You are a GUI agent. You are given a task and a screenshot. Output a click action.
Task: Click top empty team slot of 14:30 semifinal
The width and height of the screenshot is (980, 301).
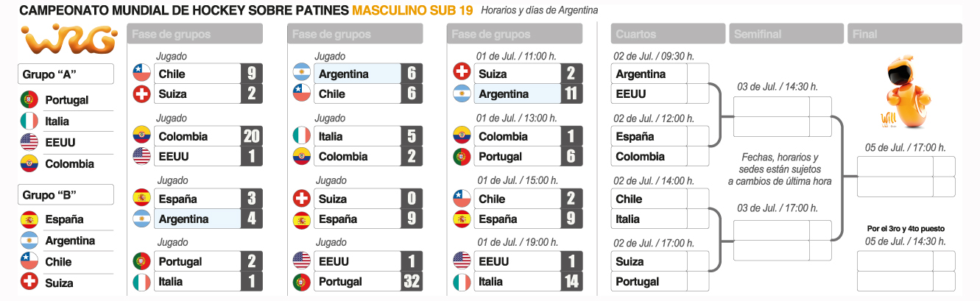coord(771,107)
